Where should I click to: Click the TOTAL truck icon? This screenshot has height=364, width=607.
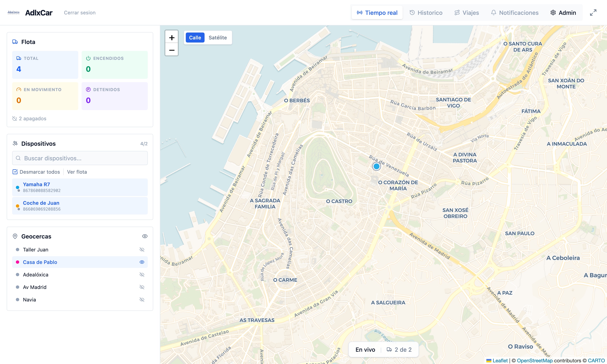(19, 58)
